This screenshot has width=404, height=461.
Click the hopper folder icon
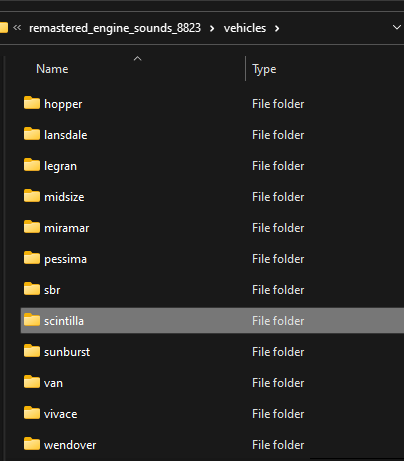tap(32, 103)
